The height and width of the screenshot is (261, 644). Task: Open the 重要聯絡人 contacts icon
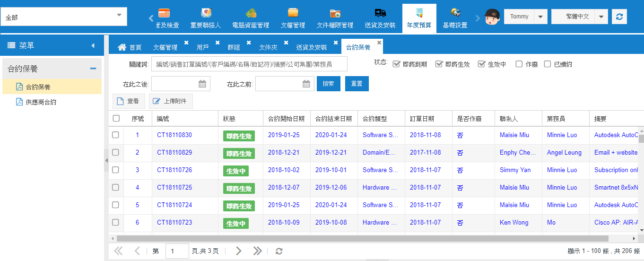click(206, 13)
